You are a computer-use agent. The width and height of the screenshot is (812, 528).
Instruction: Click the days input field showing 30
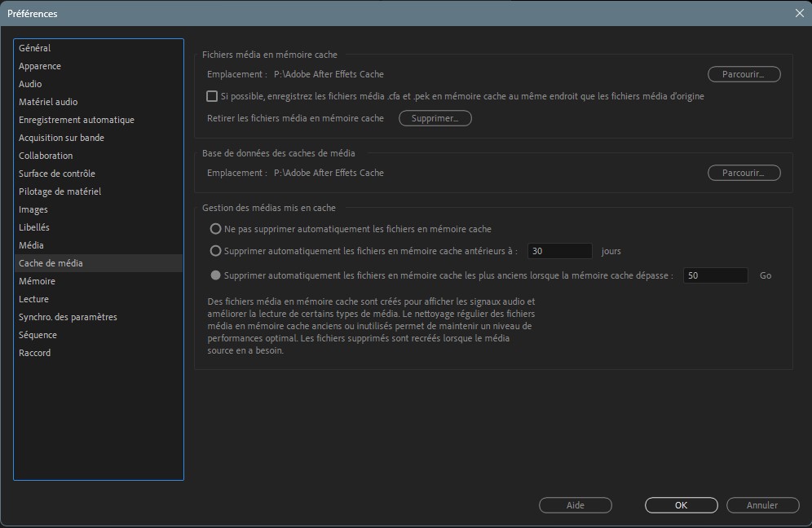(559, 251)
